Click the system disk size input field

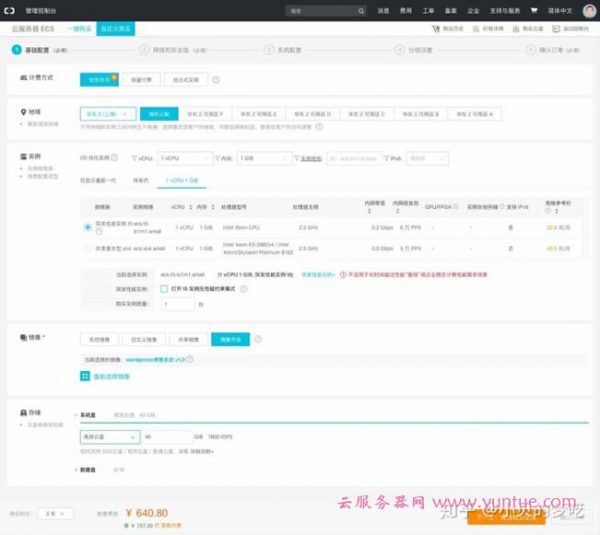(x=166, y=436)
